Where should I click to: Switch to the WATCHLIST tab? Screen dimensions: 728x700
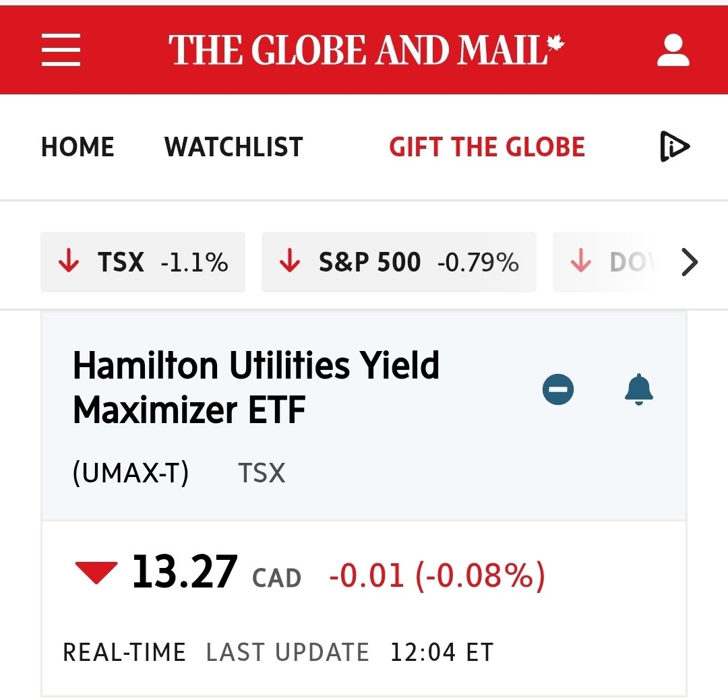pos(233,147)
